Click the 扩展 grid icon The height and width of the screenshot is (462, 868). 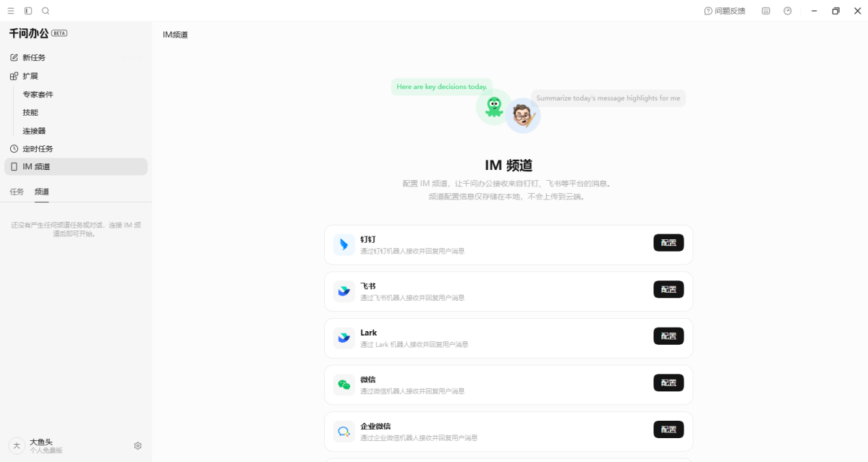pyautogui.click(x=14, y=76)
